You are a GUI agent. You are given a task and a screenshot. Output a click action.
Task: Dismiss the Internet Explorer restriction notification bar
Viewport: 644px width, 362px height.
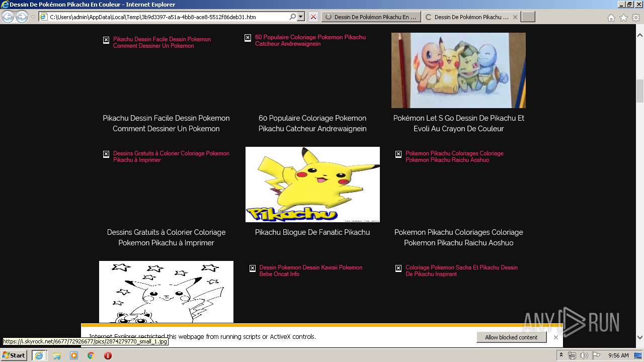[x=555, y=337]
